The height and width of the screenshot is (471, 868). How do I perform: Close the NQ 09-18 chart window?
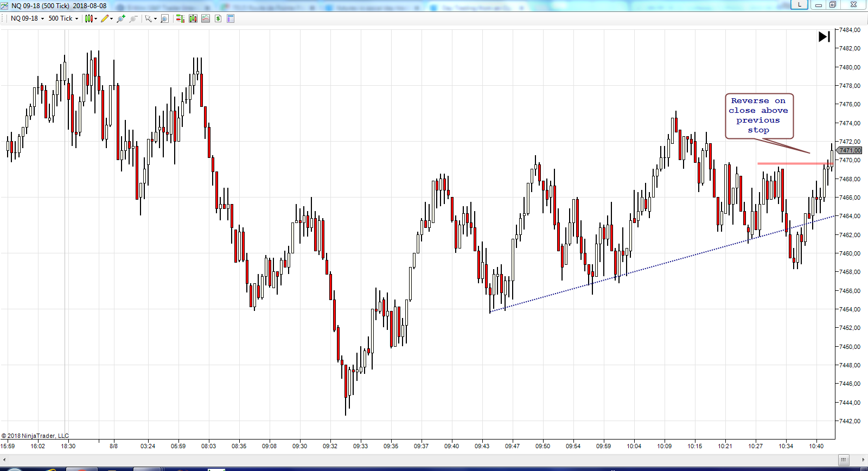[853, 4]
